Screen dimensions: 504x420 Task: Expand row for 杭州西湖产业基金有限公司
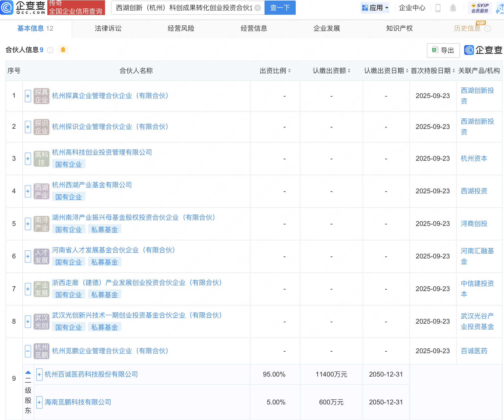pyautogui.click(x=28, y=191)
